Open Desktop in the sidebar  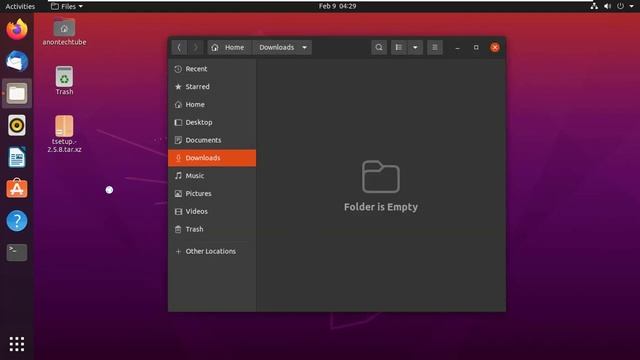point(212,122)
